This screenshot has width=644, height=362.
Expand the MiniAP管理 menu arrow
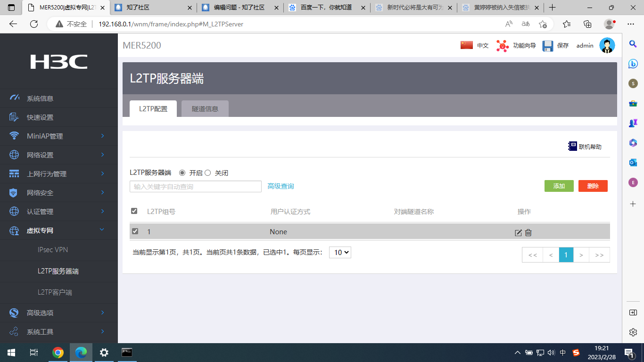(x=102, y=136)
